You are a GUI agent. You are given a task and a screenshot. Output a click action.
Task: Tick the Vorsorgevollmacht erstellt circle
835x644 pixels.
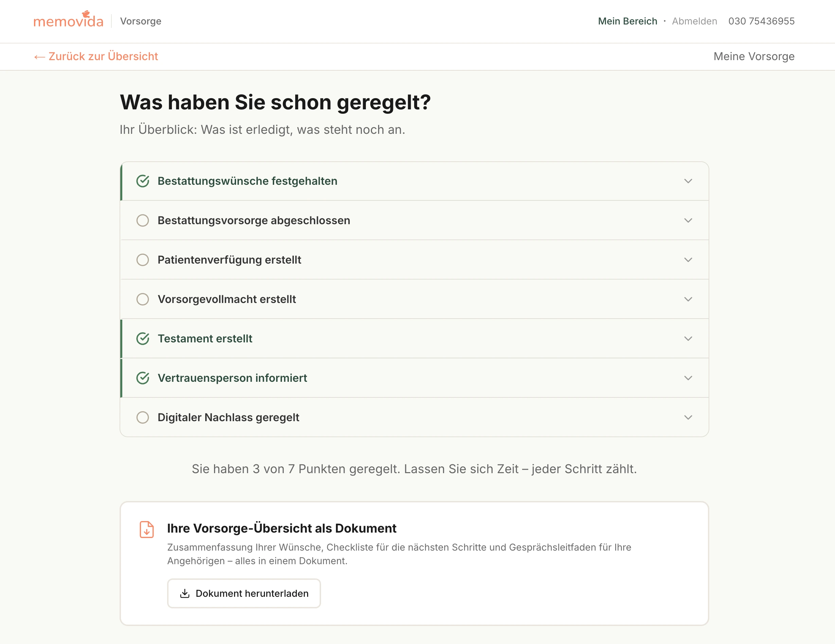143,299
